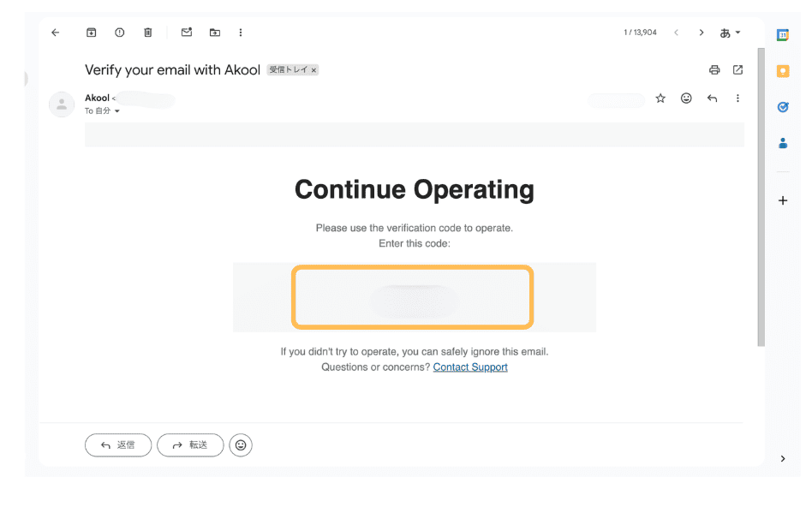Screen dimensions: 812x507
Task: Open the Move to folder icon
Action: click(x=215, y=33)
